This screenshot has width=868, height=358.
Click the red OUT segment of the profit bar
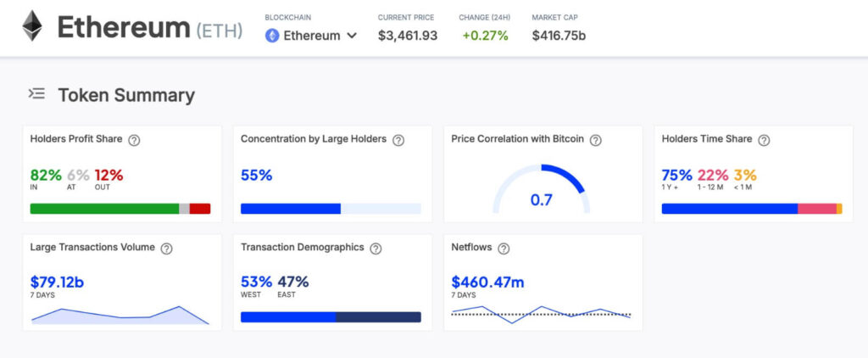pos(200,209)
